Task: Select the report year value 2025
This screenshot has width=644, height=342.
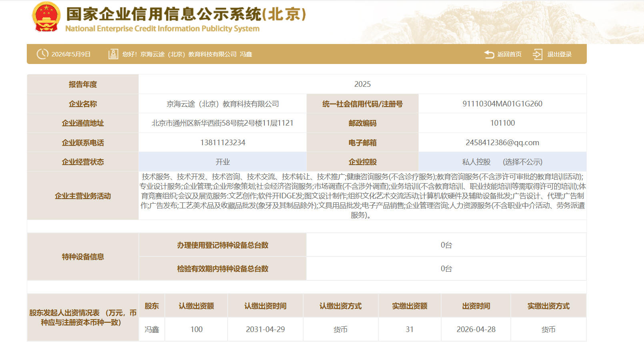Action: point(362,84)
